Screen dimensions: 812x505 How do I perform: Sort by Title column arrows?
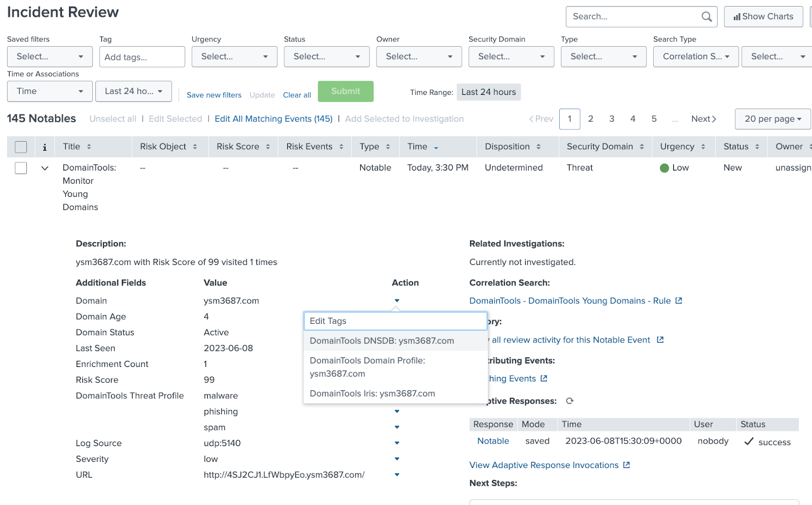click(x=89, y=147)
